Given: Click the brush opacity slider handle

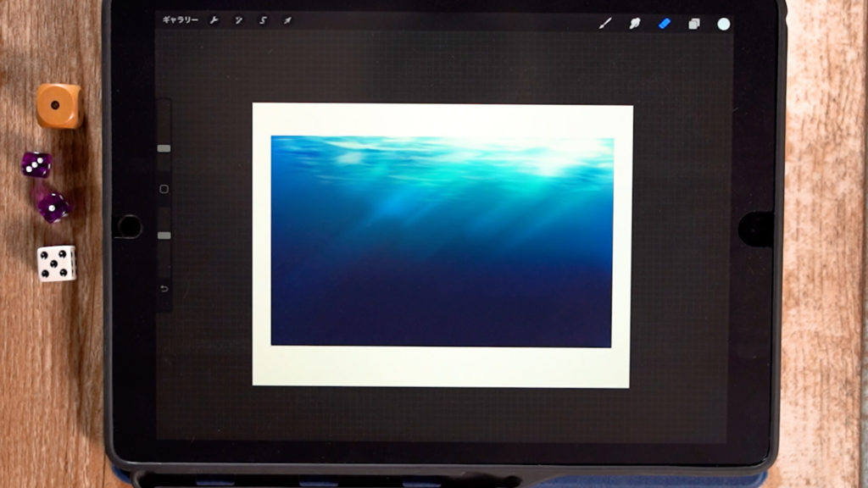Looking at the screenshot, I should click(164, 236).
